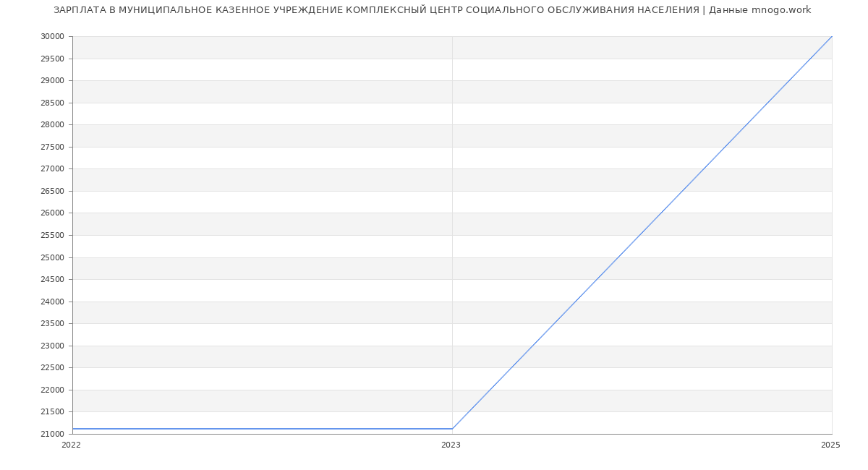Viewport: 868px width, 470px height.
Task: Click the line's starting point at 2022
Action: pos(73,429)
